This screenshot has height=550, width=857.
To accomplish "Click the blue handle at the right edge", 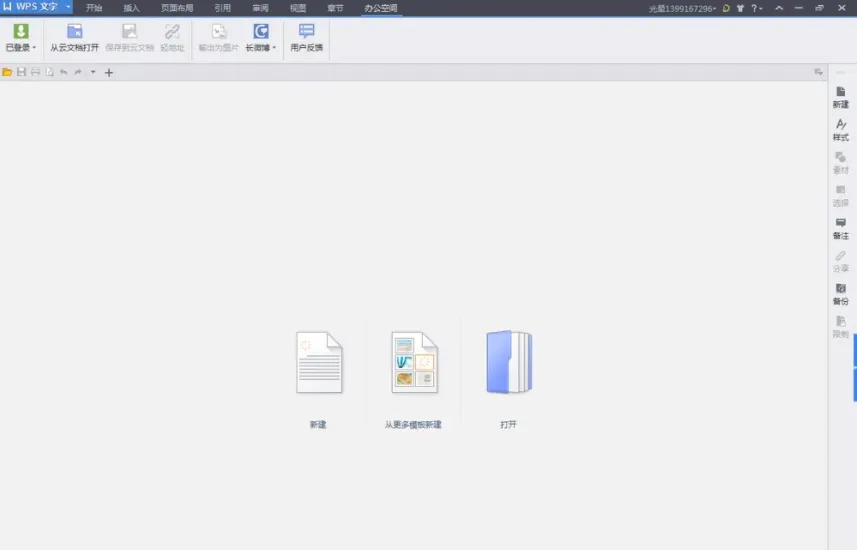I will (855, 368).
